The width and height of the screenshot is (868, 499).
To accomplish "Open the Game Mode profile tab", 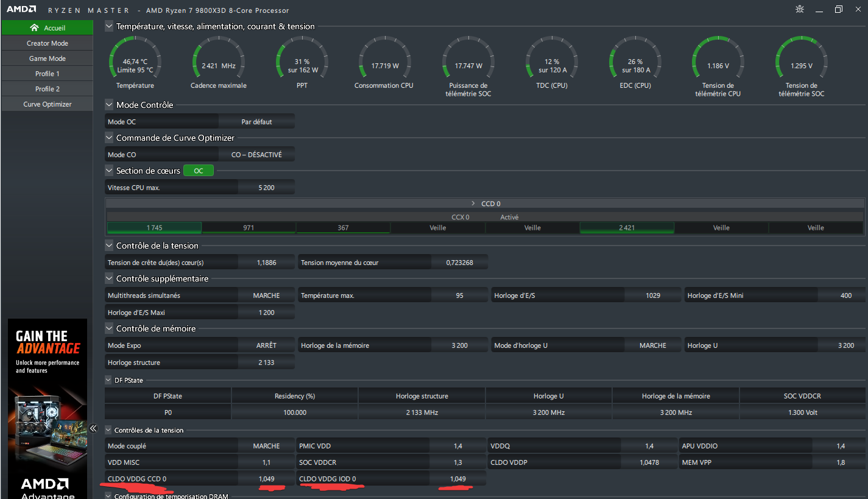I will click(47, 58).
